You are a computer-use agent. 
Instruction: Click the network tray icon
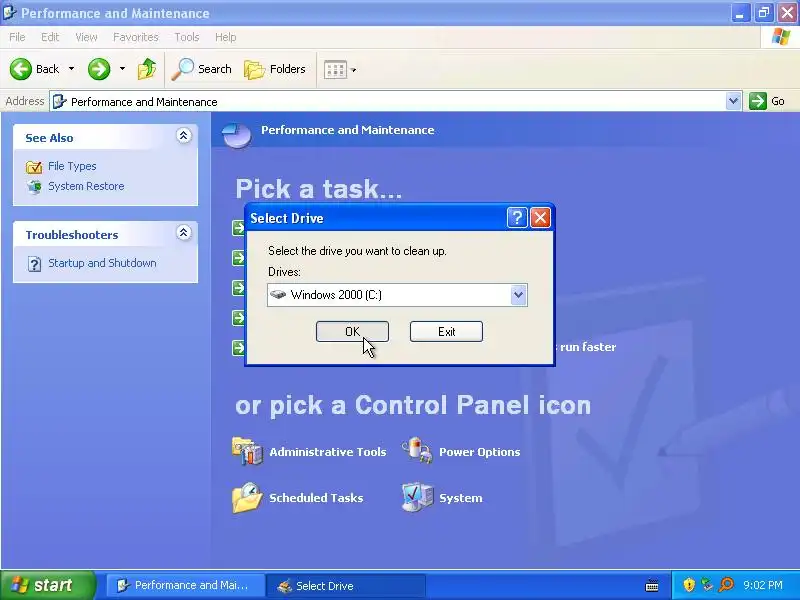click(x=707, y=585)
